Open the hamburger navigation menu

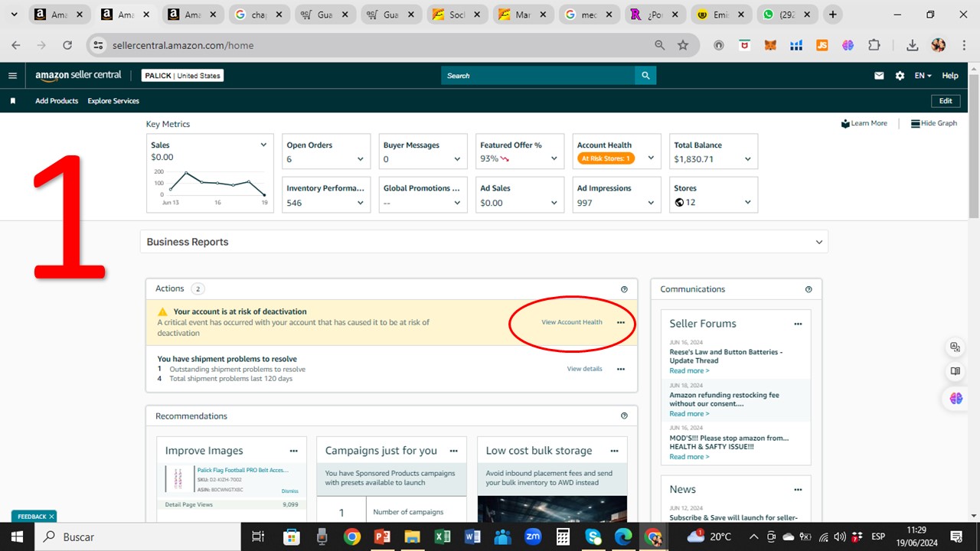pos(12,76)
